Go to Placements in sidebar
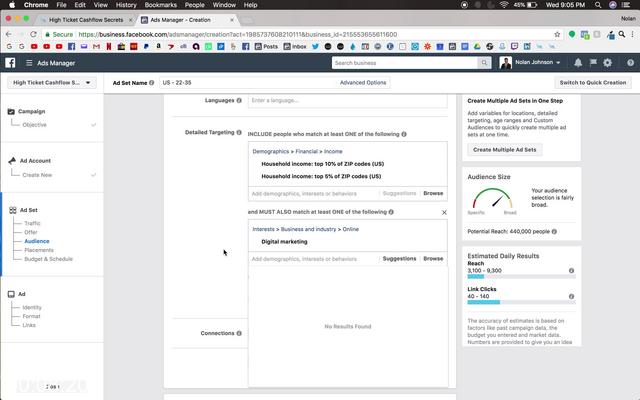The height and width of the screenshot is (400, 640). pyautogui.click(x=39, y=250)
